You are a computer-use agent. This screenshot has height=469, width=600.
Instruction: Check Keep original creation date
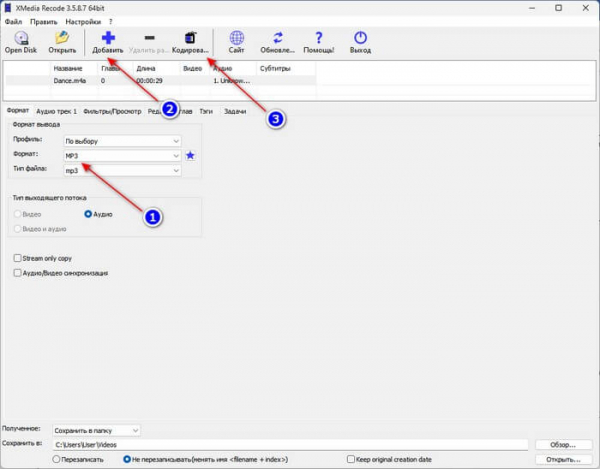351,459
